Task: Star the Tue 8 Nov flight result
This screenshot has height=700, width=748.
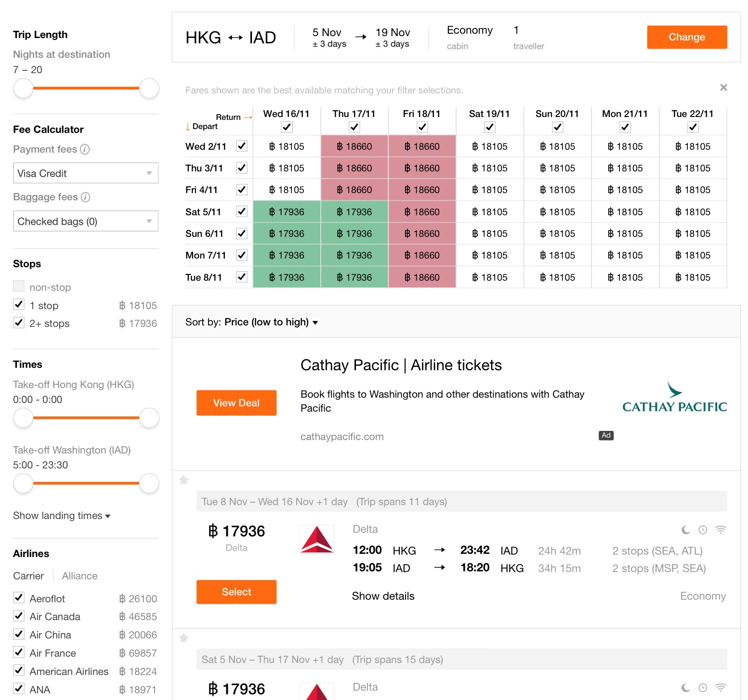Action: pos(184,480)
